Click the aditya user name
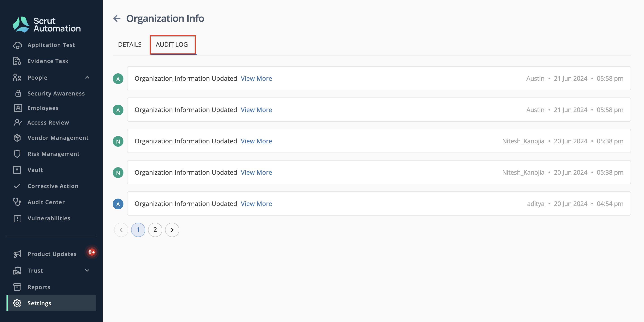This screenshot has height=322, width=644. coord(536,204)
